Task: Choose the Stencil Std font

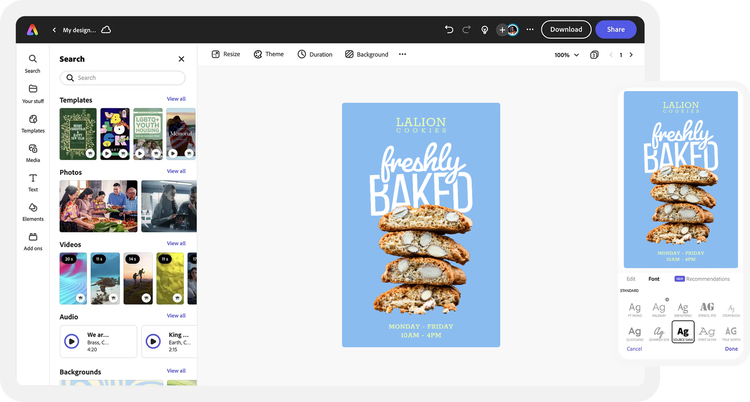Action: click(707, 309)
